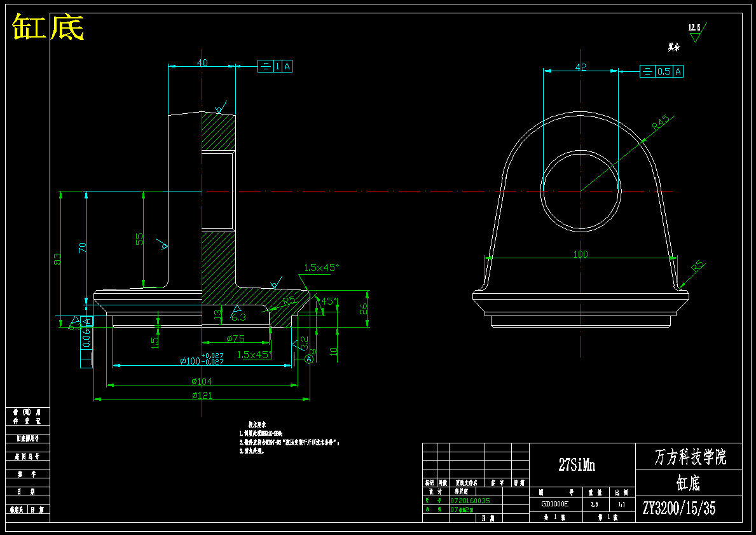This screenshot has height=535, width=756.
Task: Click the '26' height dimension text
Action: coord(364,309)
